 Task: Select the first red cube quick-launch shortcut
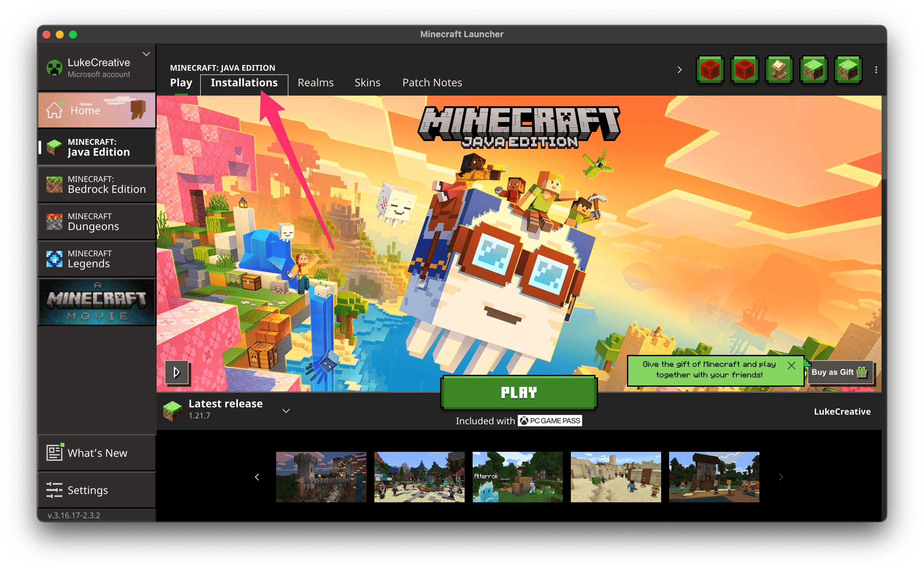coord(710,70)
